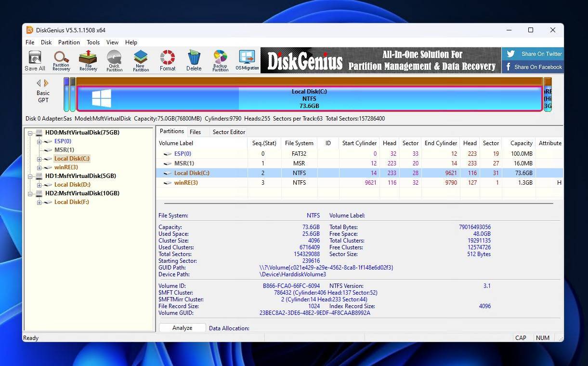Screen dimensions: 588x366
Task: Collapse the HD0:MsftVirtualDisk(75GB) node
Action: tap(30, 133)
